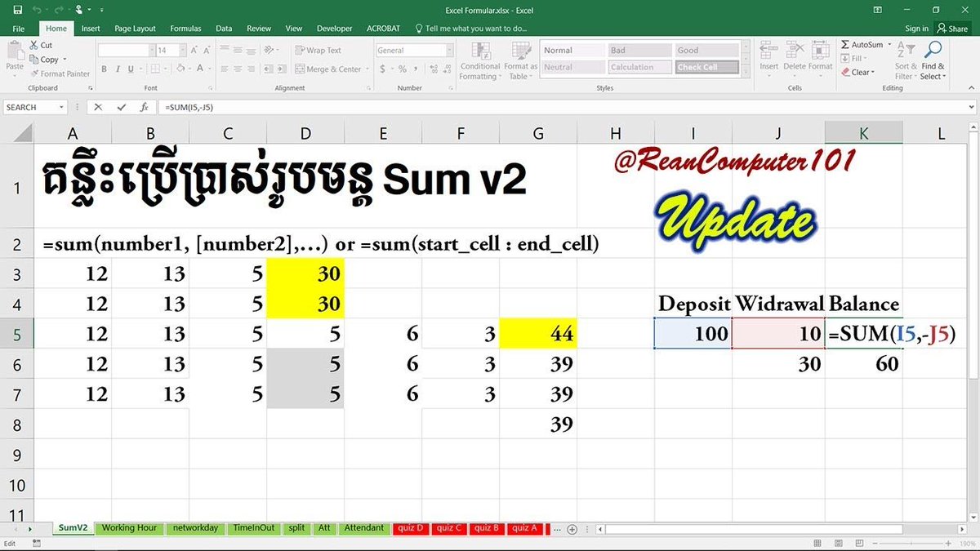The height and width of the screenshot is (551, 980).
Task: Open the font size dropdown
Action: click(184, 49)
